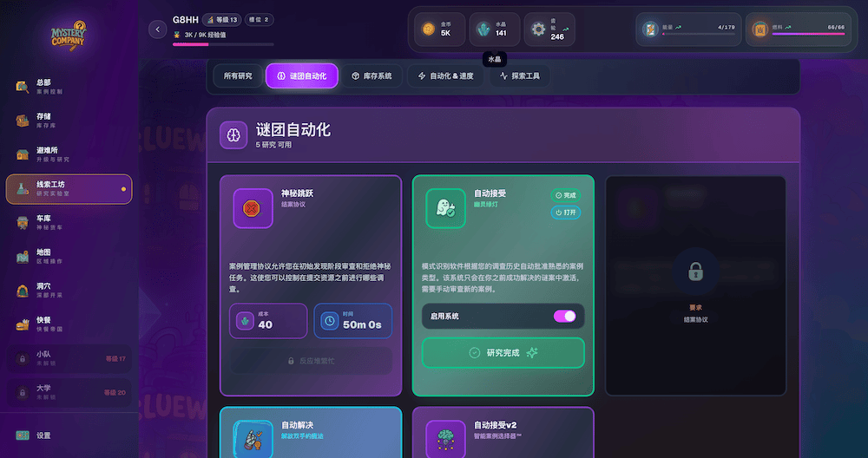Open the 快餐 fast food icon
Screen dimensions: 868x458
[23, 324]
